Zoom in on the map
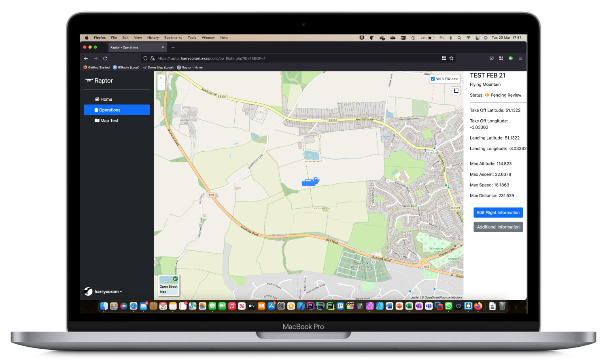This screenshot has width=607, height=364. point(161,78)
